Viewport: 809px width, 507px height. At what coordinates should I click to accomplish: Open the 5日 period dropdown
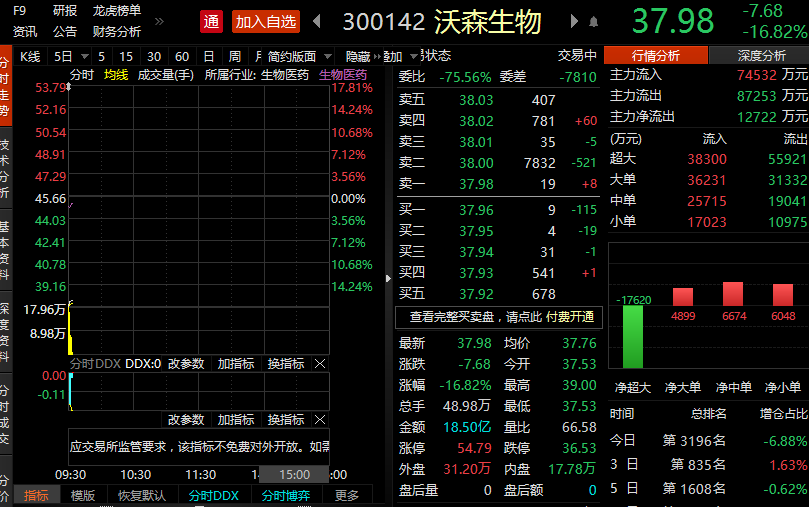click(x=64, y=56)
